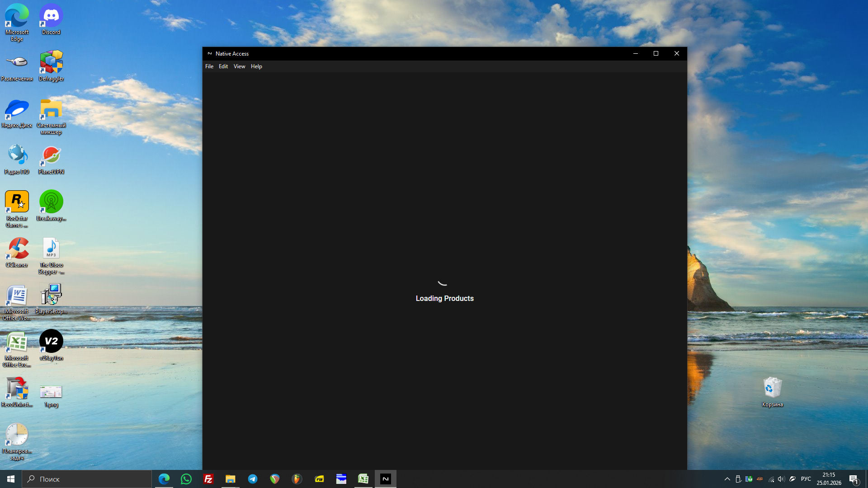Click Native Access icon in taskbar

pyautogui.click(x=386, y=479)
